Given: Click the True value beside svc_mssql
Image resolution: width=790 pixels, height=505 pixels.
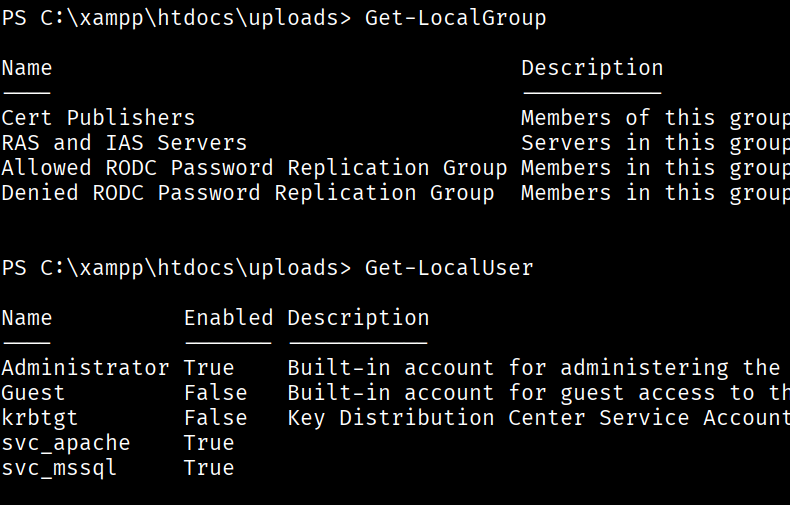Looking at the screenshot, I should (x=209, y=468).
